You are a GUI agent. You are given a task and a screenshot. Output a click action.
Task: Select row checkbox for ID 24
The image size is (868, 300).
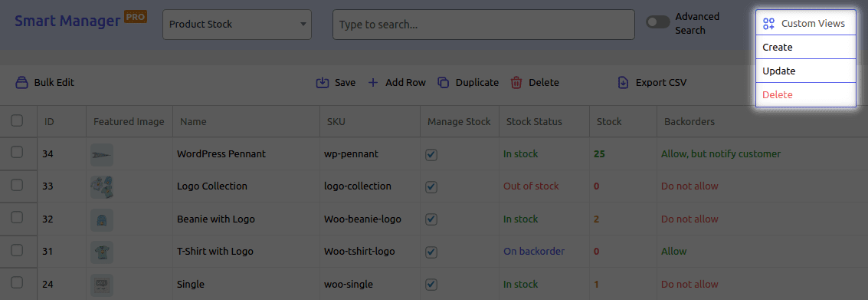coord(17,283)
